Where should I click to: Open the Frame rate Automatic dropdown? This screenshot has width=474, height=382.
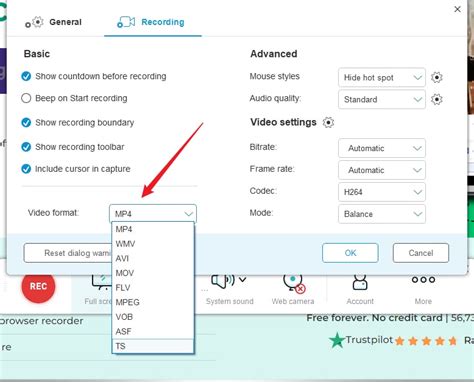pyautogui.click(x=382, y=170)
